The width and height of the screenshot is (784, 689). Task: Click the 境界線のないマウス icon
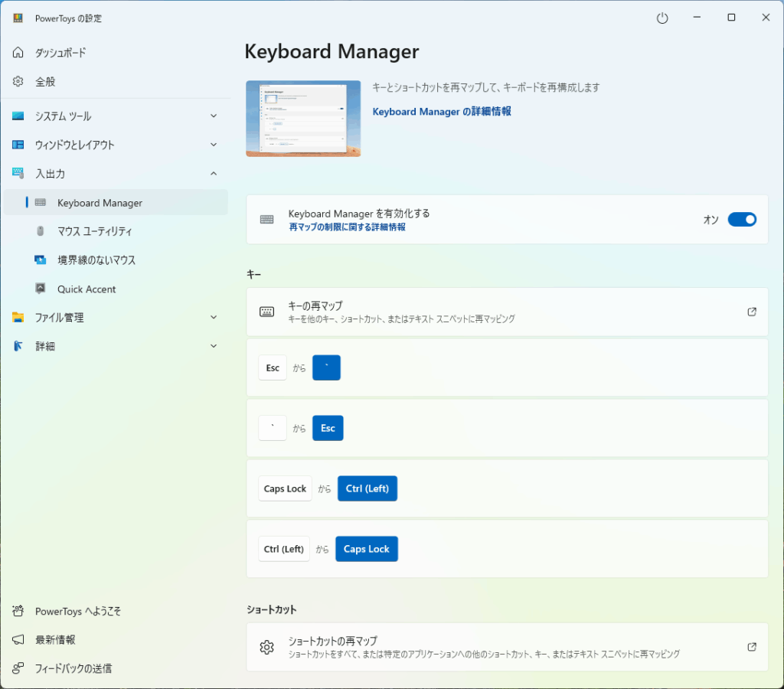[x=41, y=260]
